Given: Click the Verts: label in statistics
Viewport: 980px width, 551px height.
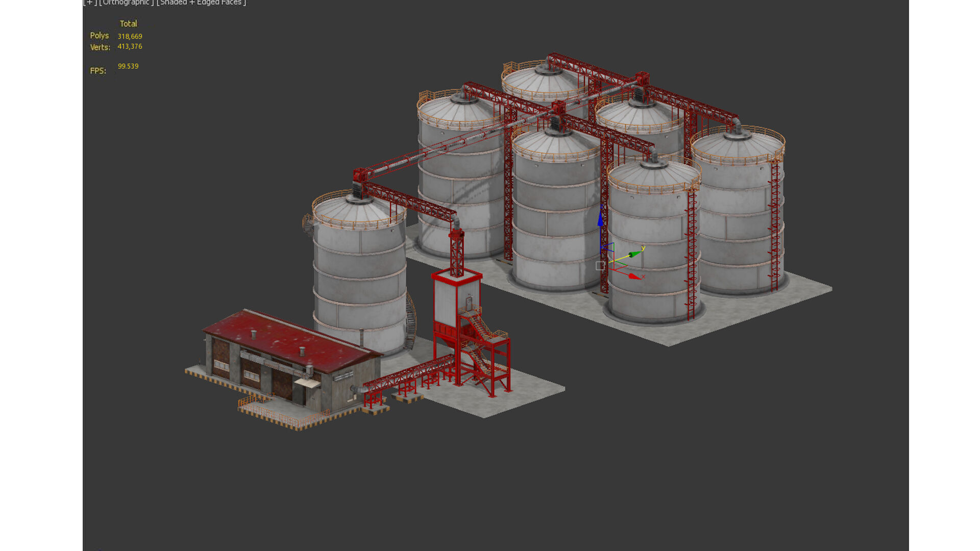Looking at the screenshot, I should 100,47.
